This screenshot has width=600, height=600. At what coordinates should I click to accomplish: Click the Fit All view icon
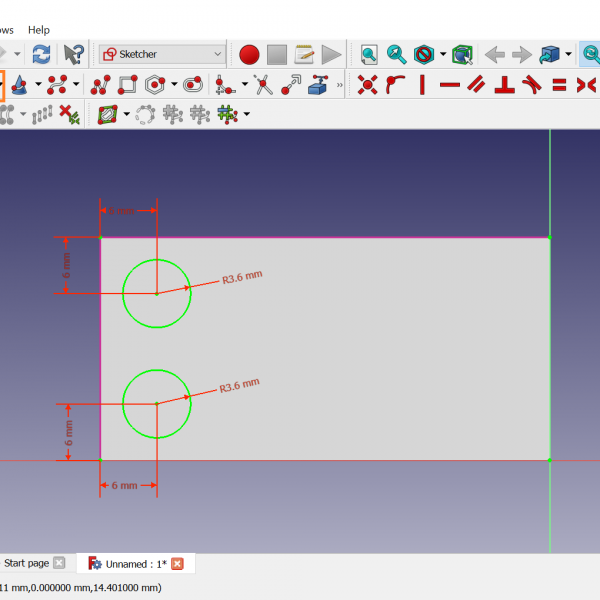pos(369,54)
